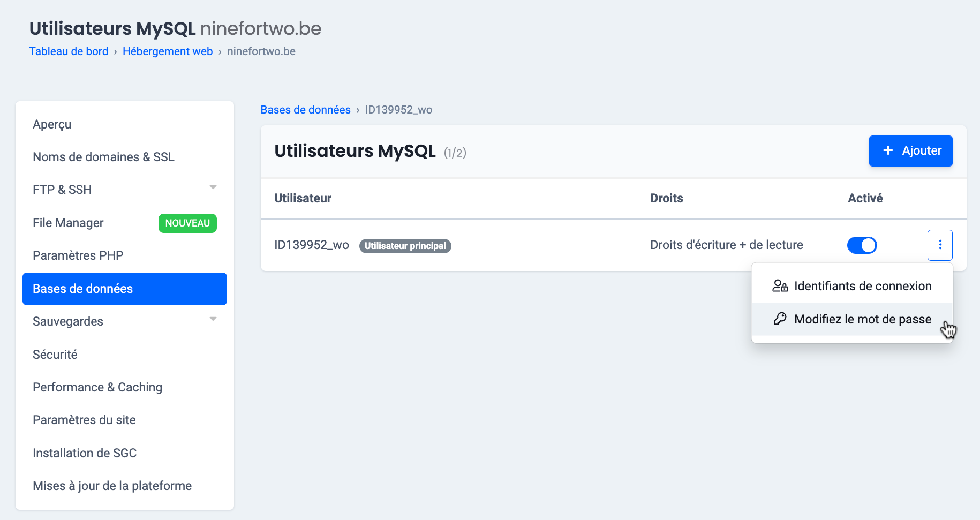Image resolution: width=980 pixels, height=520 pixels.
Task: Open the Aperçu sidebar item
Action: point(52,124)
